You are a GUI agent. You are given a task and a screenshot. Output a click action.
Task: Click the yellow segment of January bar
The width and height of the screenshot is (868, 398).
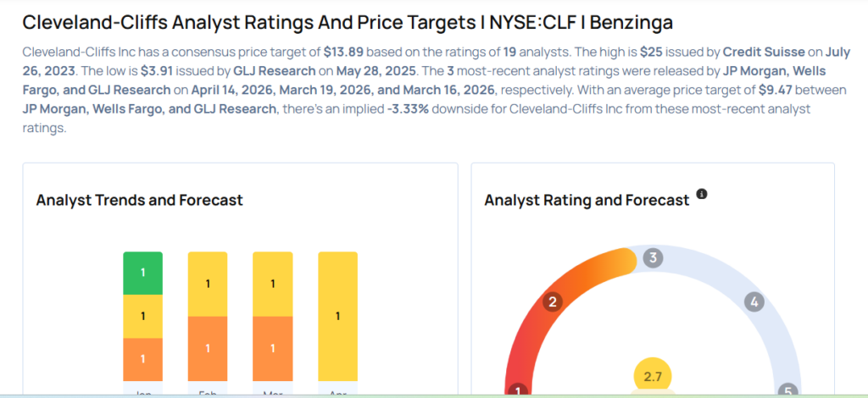[142, 316]
